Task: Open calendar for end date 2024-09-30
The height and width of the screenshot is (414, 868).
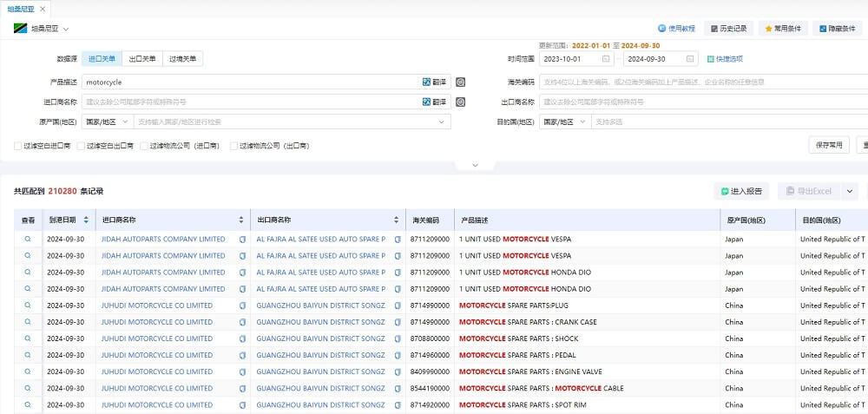Action: coord(690,59)
